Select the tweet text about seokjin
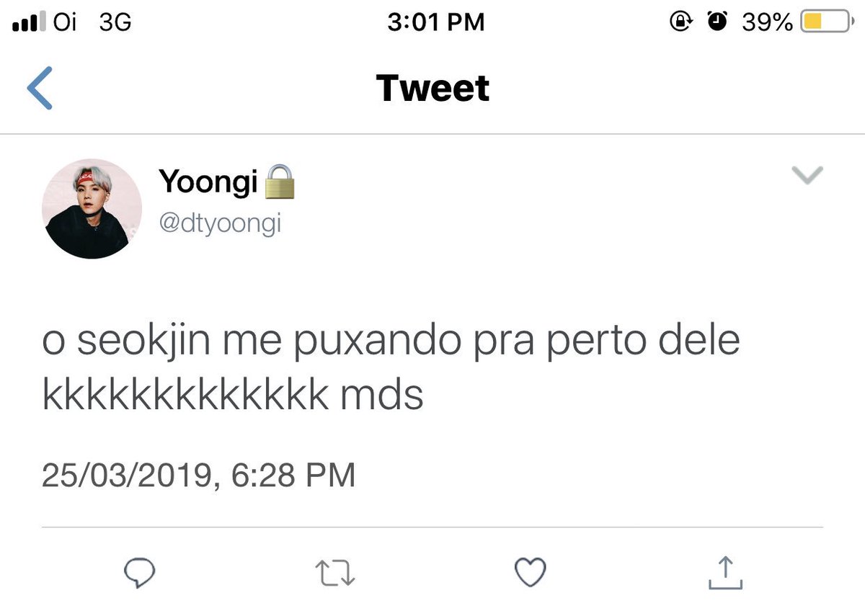865x616 pixels. click(391, 369)
